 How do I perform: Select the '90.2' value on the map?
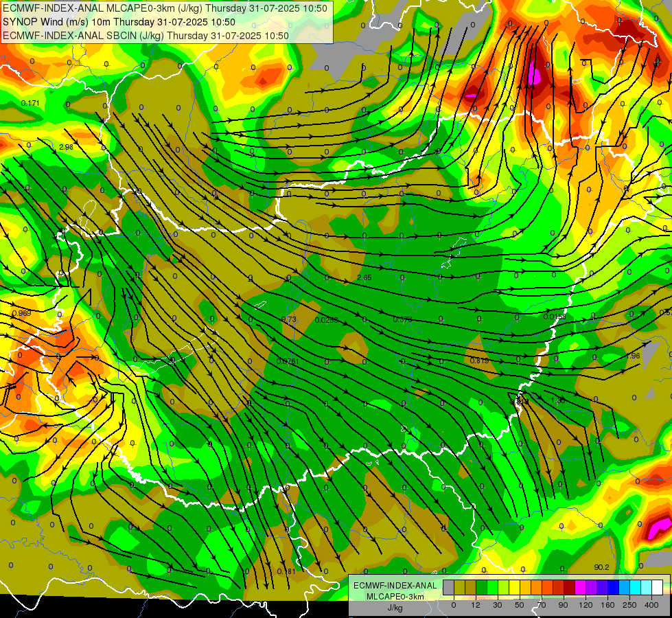tap(601, 567)
